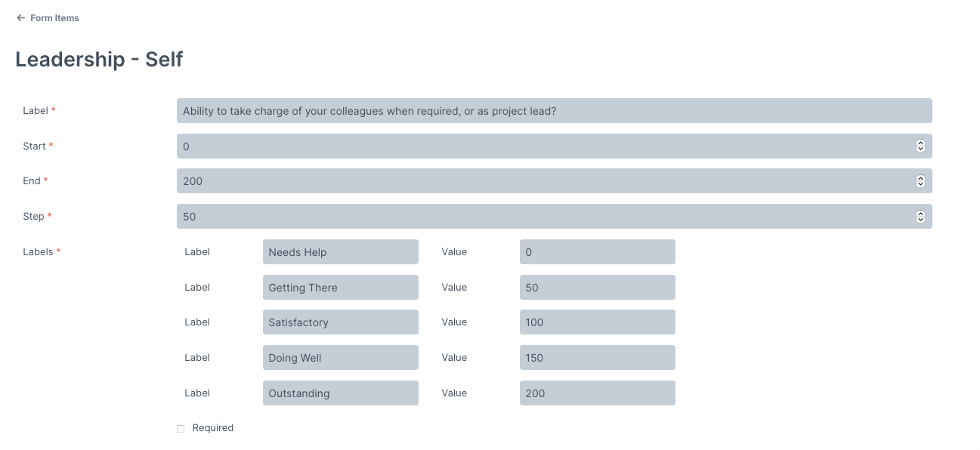Select the Satisfactory label field
Image resolution: width=980 pixels, height=450 pixels.
340,322
